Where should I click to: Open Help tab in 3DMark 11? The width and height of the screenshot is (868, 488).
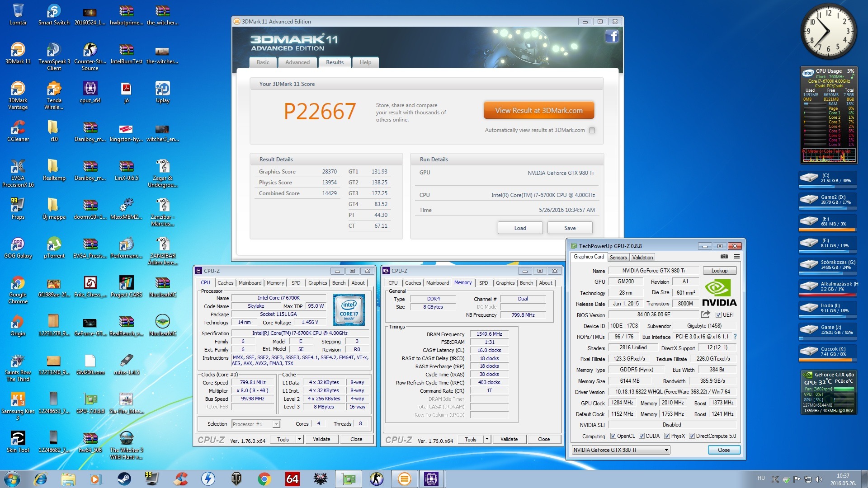click(x=365, y=62)
